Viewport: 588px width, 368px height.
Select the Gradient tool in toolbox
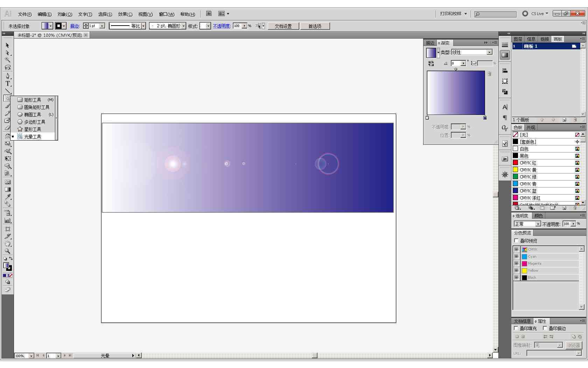pos(7,189)
